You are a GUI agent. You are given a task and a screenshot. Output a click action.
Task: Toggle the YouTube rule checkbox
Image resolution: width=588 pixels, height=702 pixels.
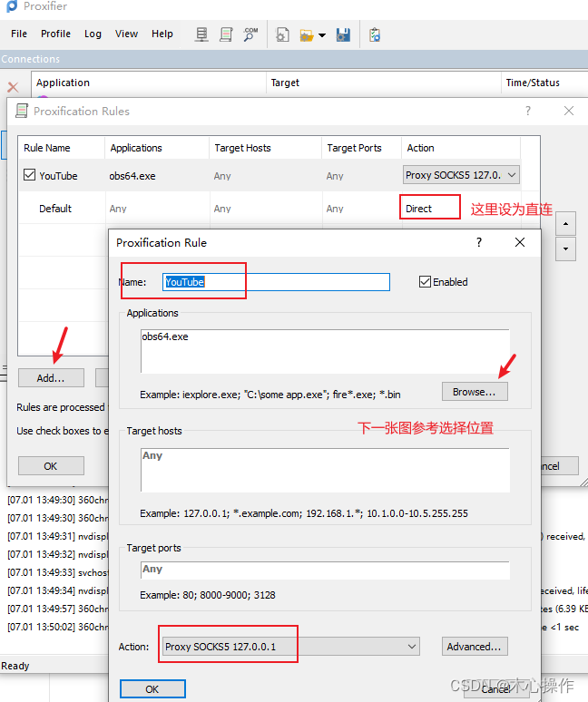point(30,175)
